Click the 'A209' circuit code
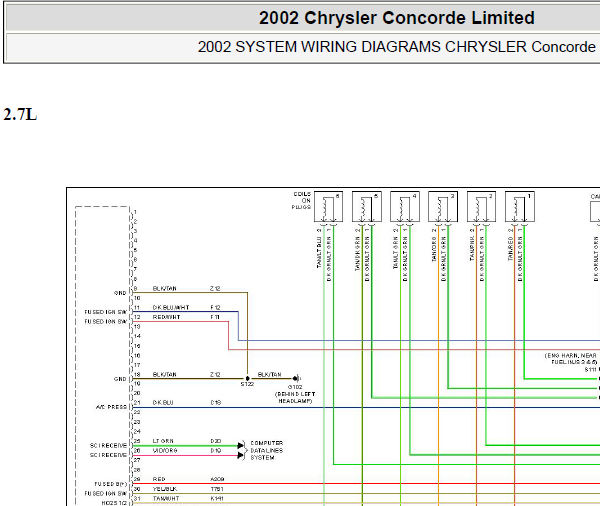Screen dimensions: 600x506 217,479
